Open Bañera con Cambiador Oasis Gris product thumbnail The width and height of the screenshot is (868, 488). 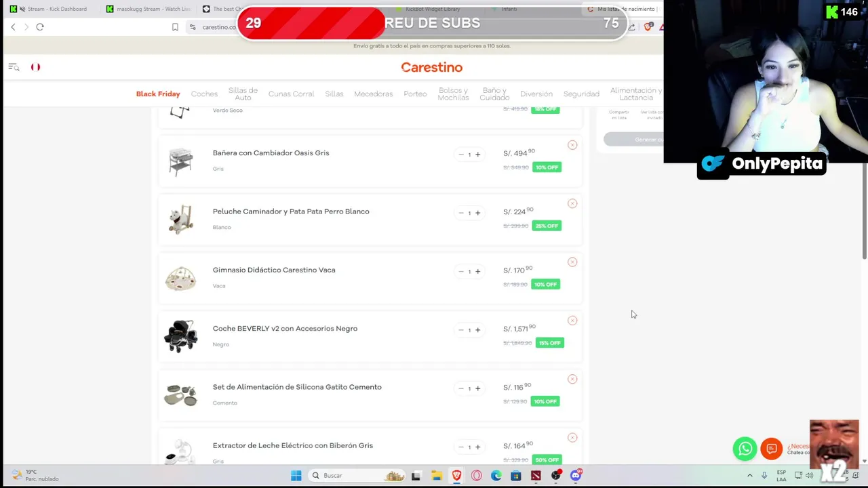[180, 161]
